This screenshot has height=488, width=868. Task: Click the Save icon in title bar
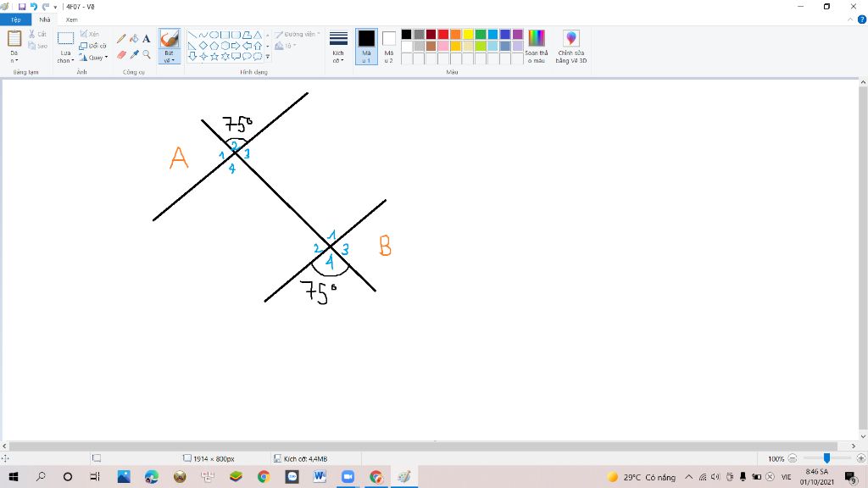click(x=22, y=6)
